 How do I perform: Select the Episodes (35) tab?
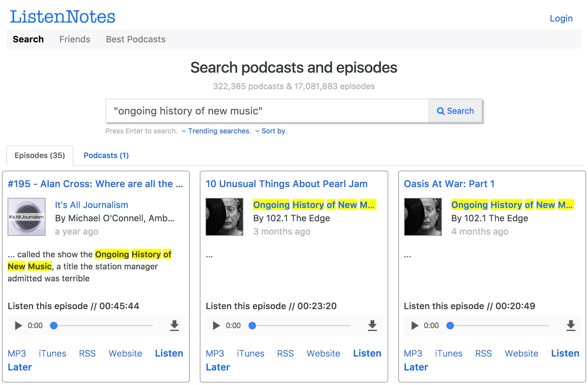point(40,155)
